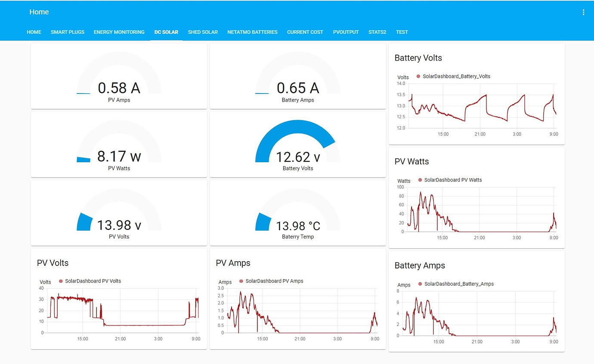Open the NETATMO BATTERIES tab
This screenshot has height=364, width=594.
tap(252, 32)
